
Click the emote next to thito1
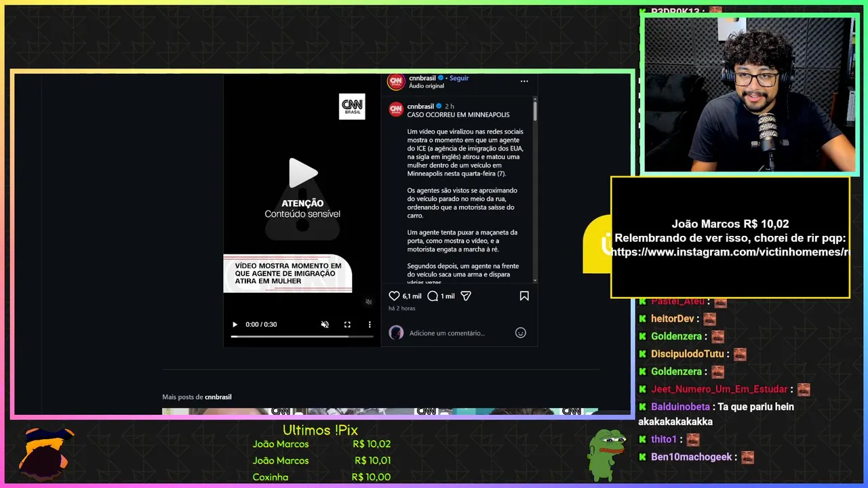pos(692,440)
